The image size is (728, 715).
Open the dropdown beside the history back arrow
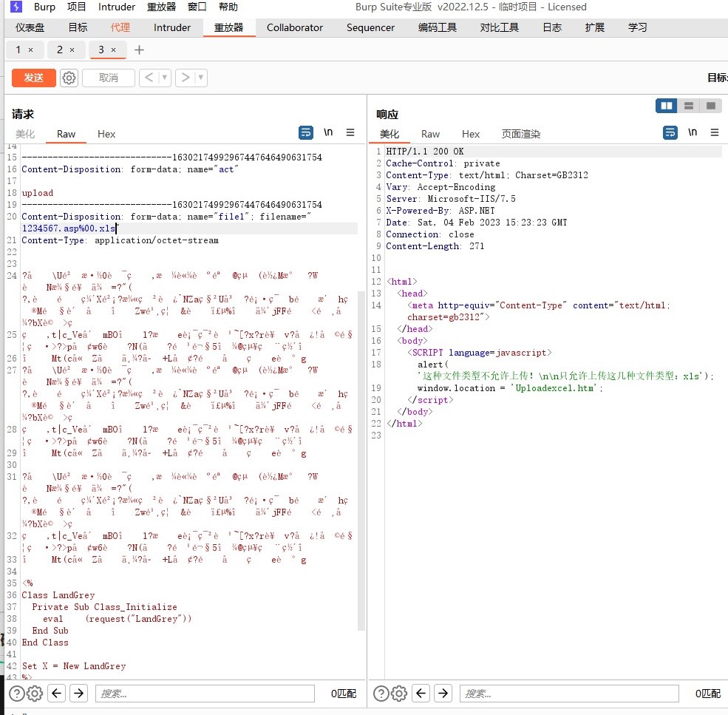164,78
